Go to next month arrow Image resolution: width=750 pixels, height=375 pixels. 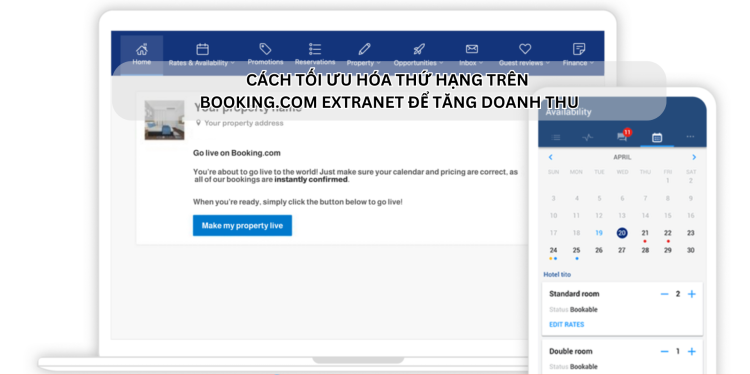[694, 157]
